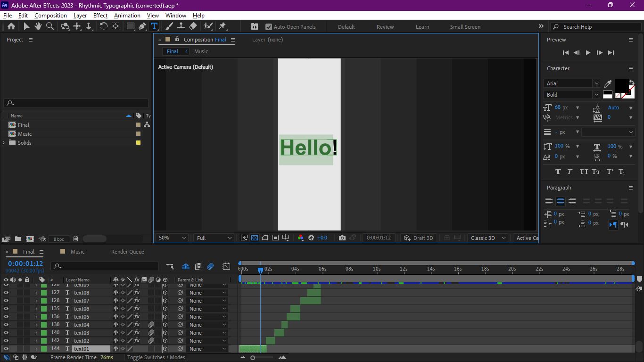The width and height of the screenshot is (644, 362).
Task: Click Reset Exposure icon in viewer
Action: (x=311, y=238)
